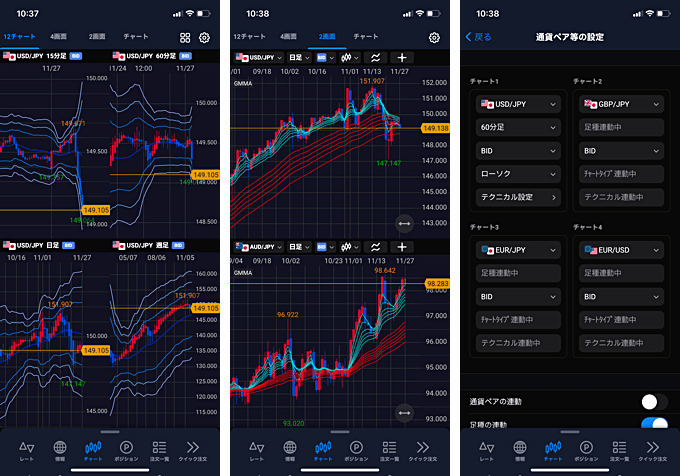The height and width of the screenshot is (476, 680).
Task: Tap 戻る back button
Action: click(x=478, y=37)
